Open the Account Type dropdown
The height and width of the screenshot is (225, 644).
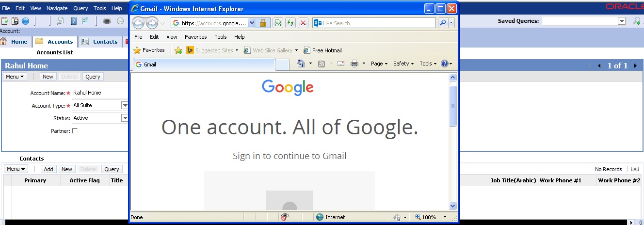pos(125,105)
